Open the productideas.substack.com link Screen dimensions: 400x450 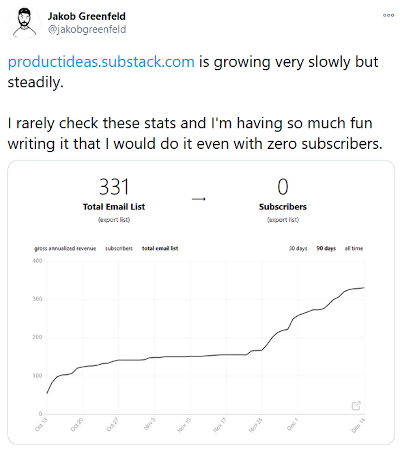point(101,62)
